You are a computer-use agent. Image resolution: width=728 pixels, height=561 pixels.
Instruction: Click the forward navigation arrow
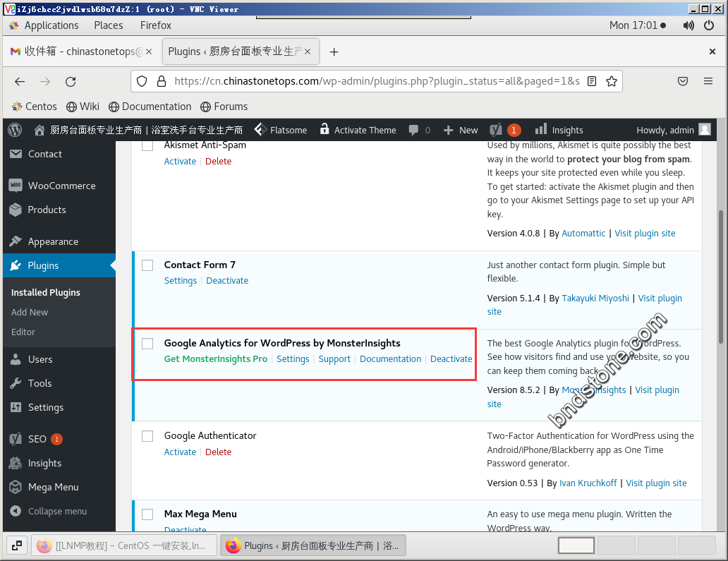pos(45,82)
